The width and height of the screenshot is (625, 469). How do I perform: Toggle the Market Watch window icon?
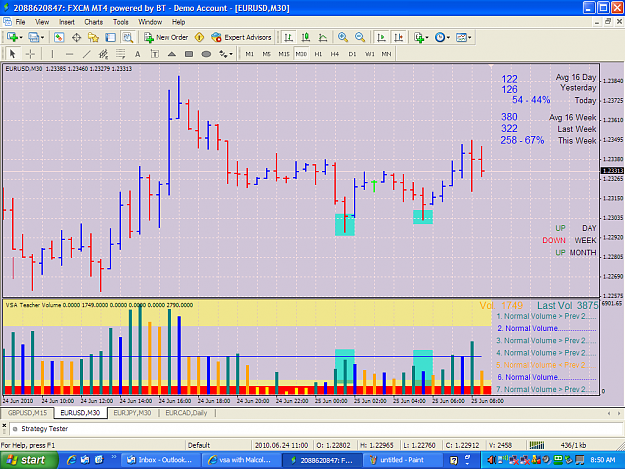click(x=59, y=37)
